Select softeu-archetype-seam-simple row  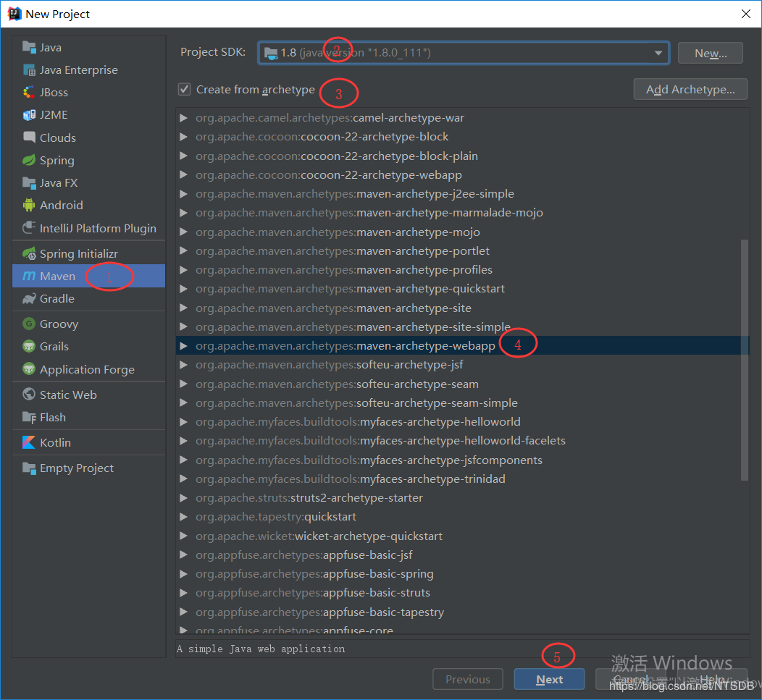[462, 402]
